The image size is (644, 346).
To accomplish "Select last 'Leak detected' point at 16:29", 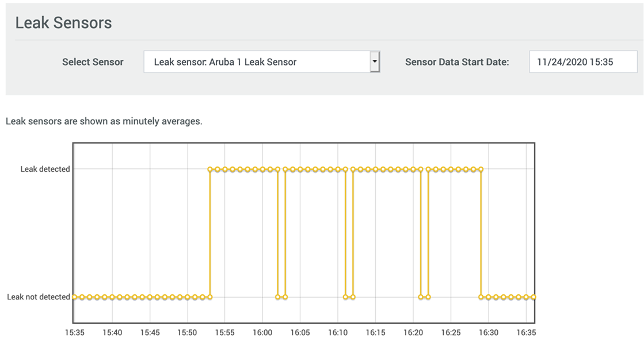I will click(x=481, y=170).
